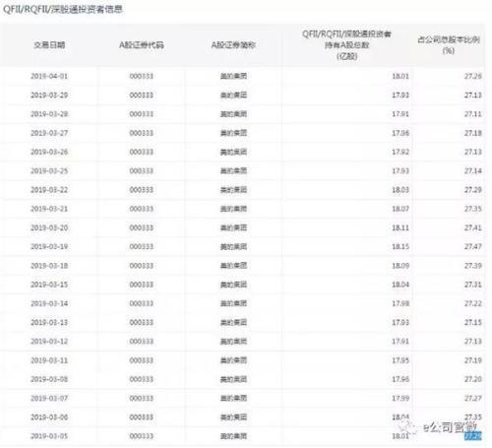
Task: Click 美的集团 in the 2019-03-11 row
Action: 233,360
